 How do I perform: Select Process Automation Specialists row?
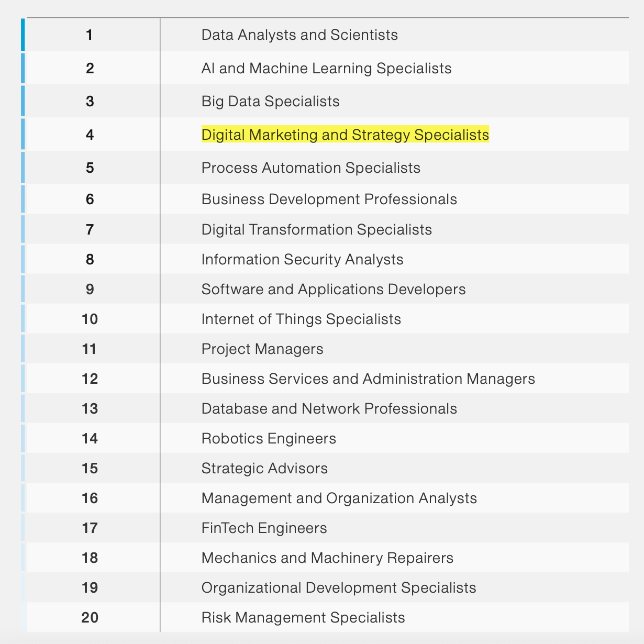[328, 168]
